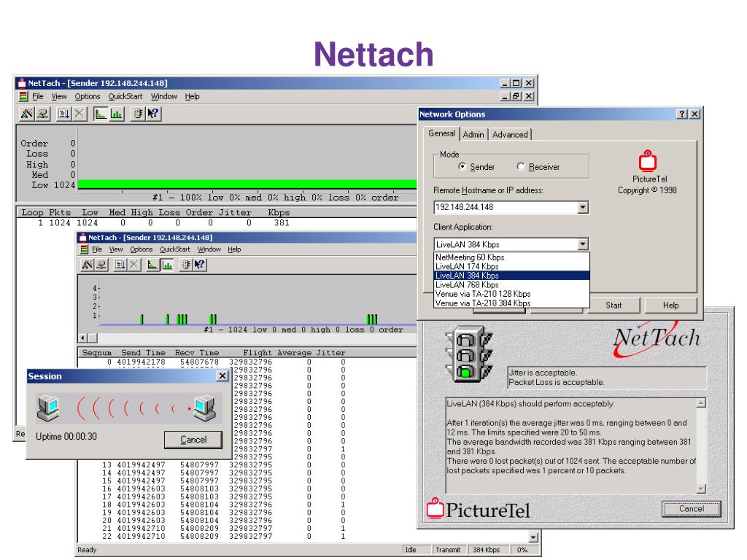Open the Help menu in back NetTach window
This screenshot has width=747, height=560.
tap(192, 97)
